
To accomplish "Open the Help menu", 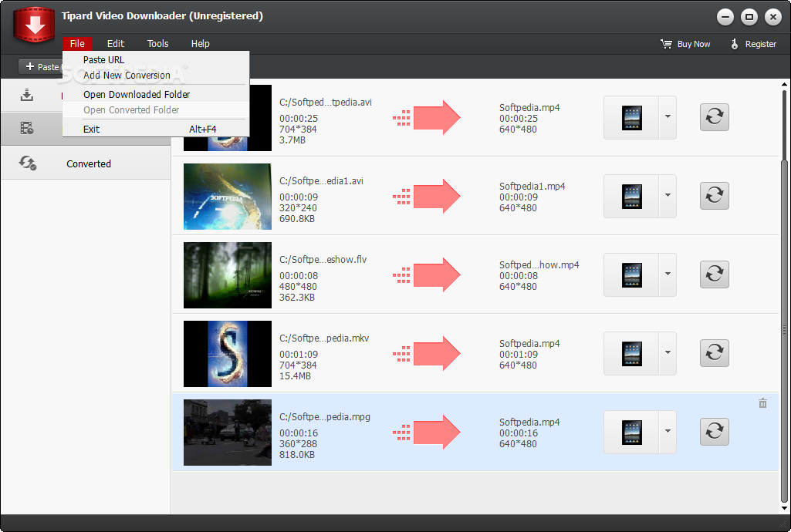I will click(201, 44).
